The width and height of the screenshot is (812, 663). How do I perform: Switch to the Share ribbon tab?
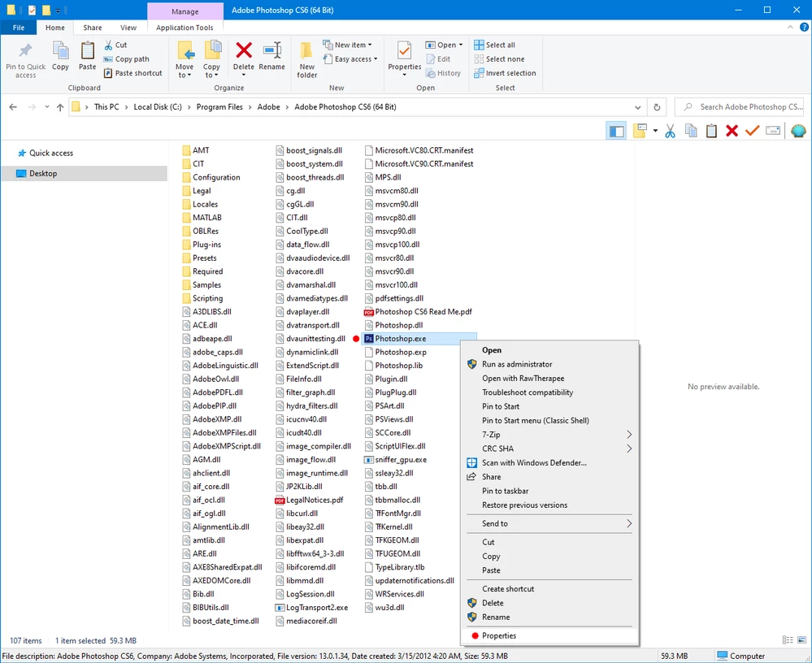coord(92,28)
